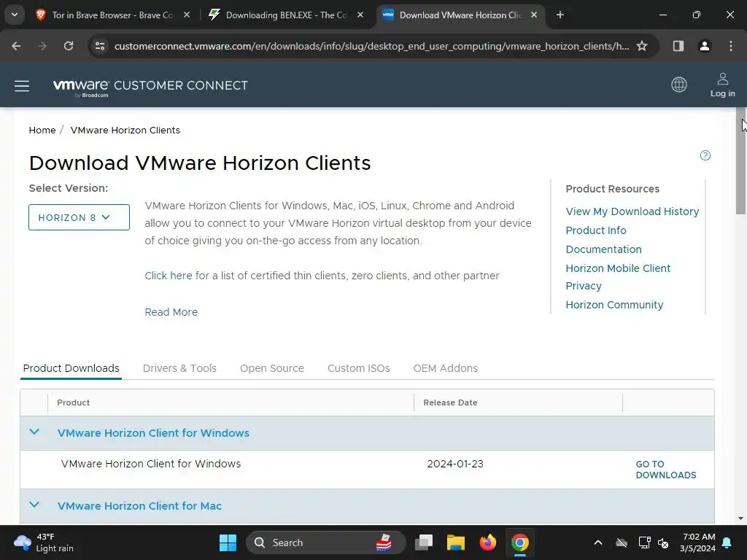Launch Firefox from taskbar
Viewport: 747px width, 560px height.
487,542
